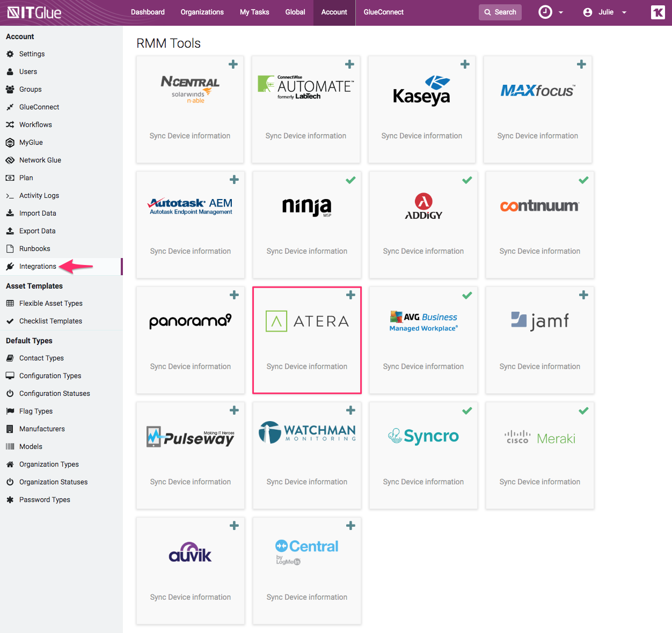This screenshot has height=633, width=672.
Task: Open Contact Types
Action: point(41,358)
